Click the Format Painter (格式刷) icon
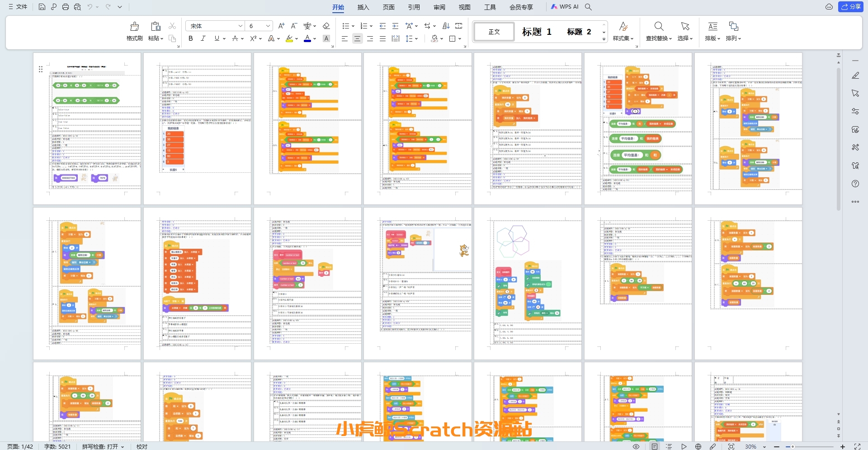868x450 pixels. [x=134, y=26]
